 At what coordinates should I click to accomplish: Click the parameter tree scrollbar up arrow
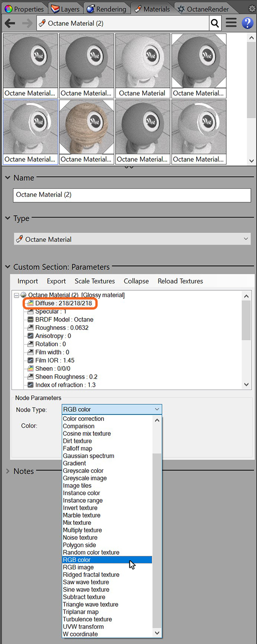click(246, 296)
